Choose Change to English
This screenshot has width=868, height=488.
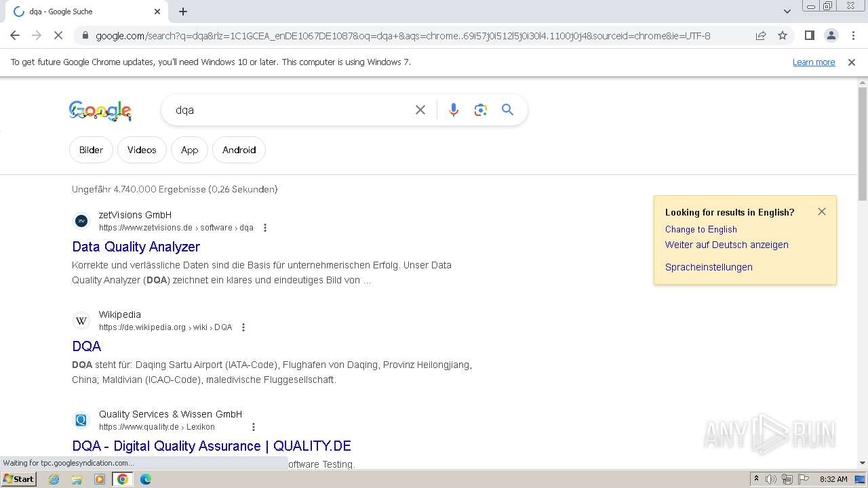click(701, 229)
